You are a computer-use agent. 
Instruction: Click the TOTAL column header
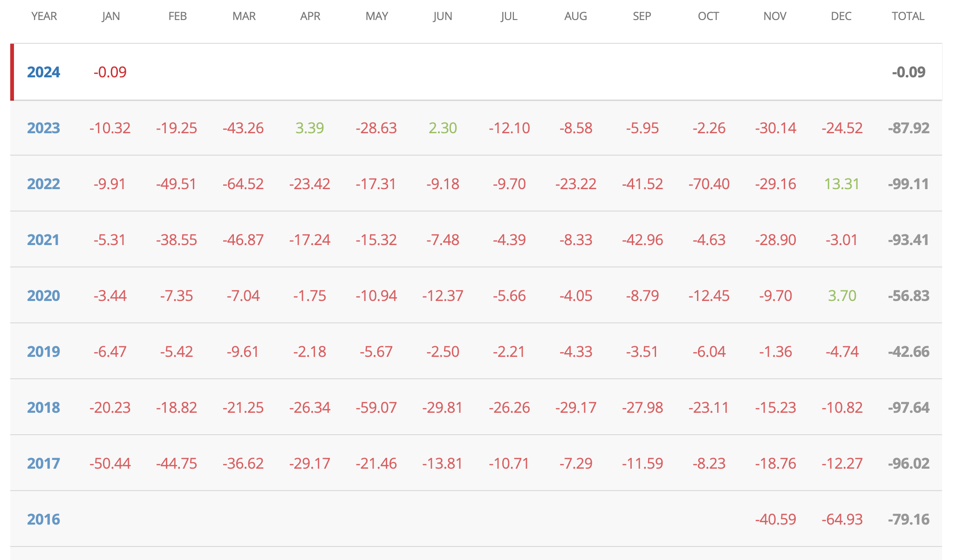point(908,16)
